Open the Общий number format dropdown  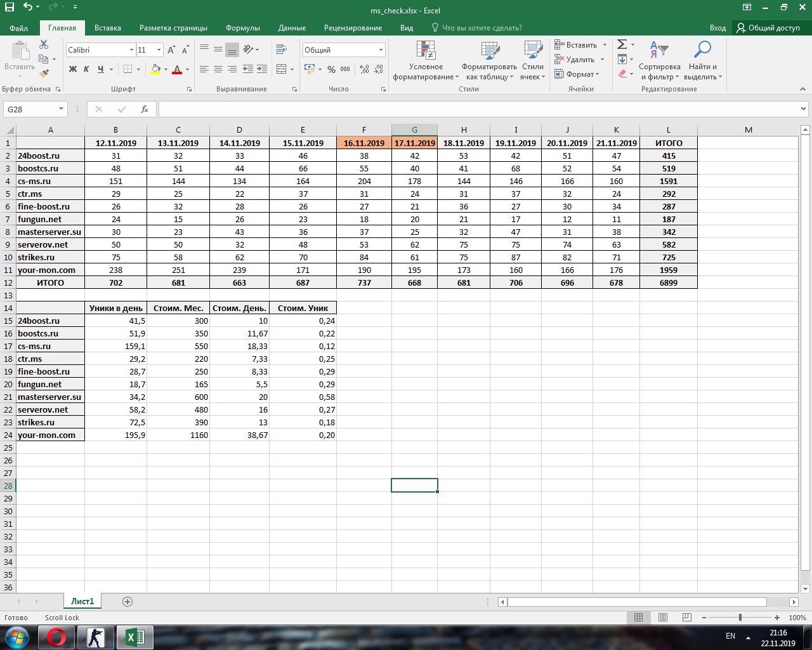(x=381, y=50)
